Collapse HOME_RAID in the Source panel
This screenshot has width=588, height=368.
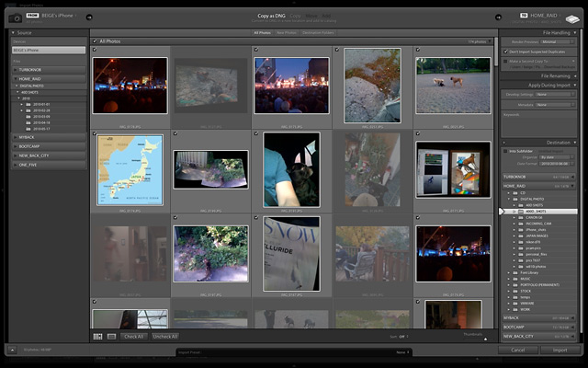(x=16, y=79)
